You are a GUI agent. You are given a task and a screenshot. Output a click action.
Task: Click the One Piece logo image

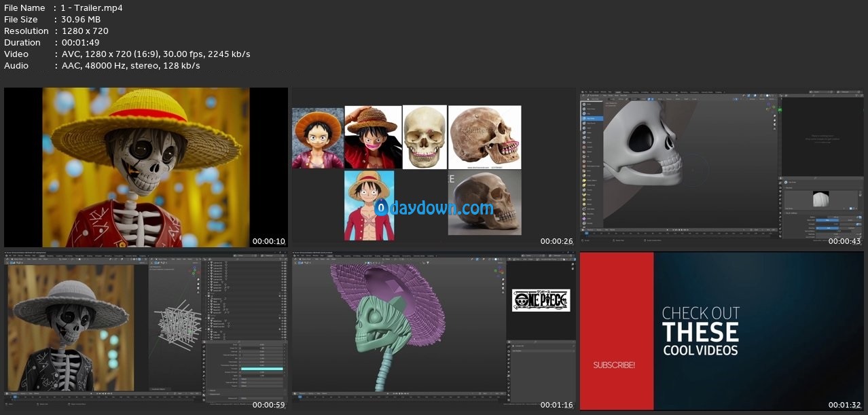pyautogui.click(x=541, y=300)
